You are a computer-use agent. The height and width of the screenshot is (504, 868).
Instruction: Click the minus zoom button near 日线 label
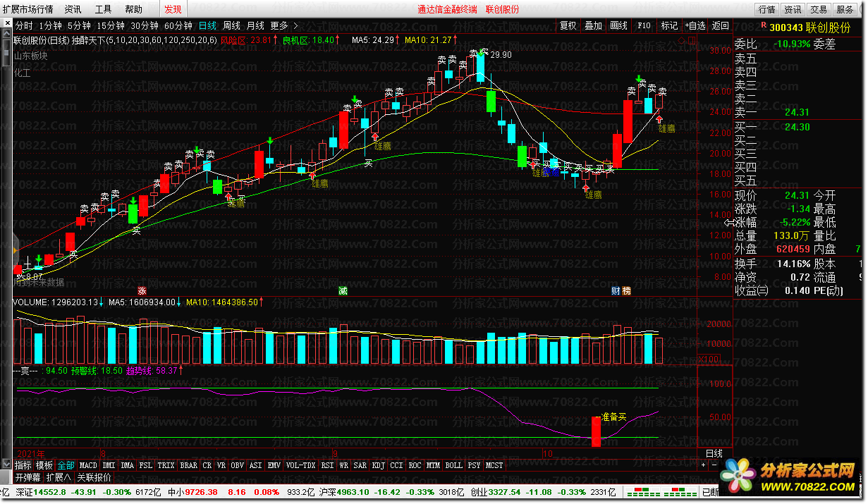(x=714, y=465)
